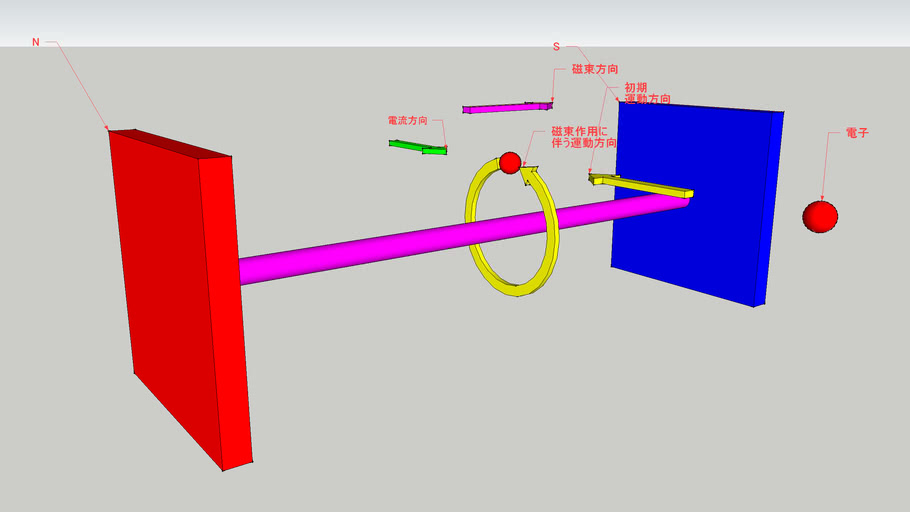This screenshot has height=512, width=910.
Task: Select the '電子' label text
Action: point(857,132)
